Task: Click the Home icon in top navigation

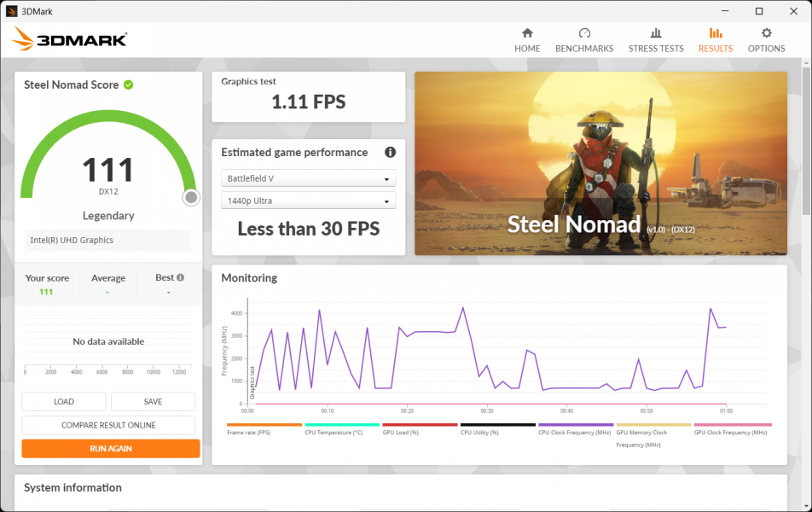Action: pyautogui.click(x=527, y=33)
